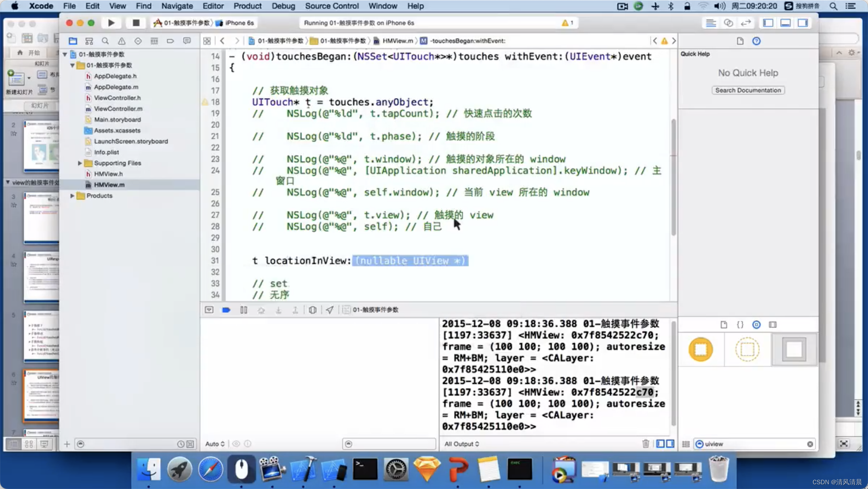This screenshot has height=489, width=868.
Task: Toggle the Navigator panel visibility
Action: click(768, 23)
